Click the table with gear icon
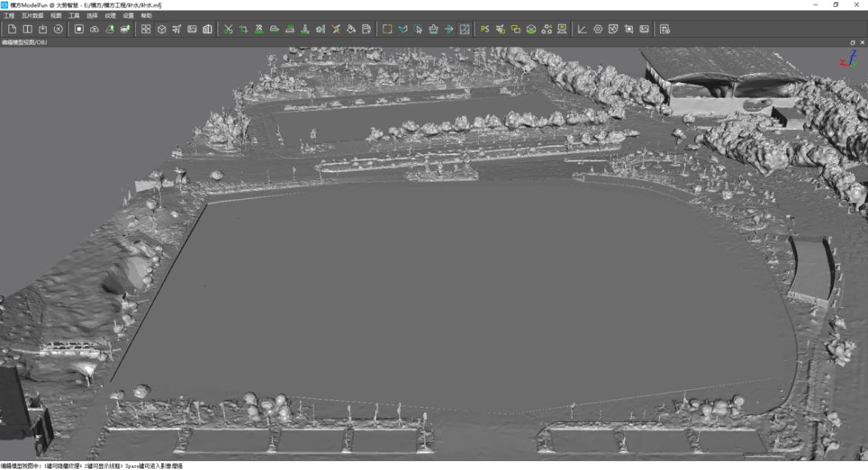The height and width of the screenshot is (470, 868). pyautogui.click(x=665, y=29)
